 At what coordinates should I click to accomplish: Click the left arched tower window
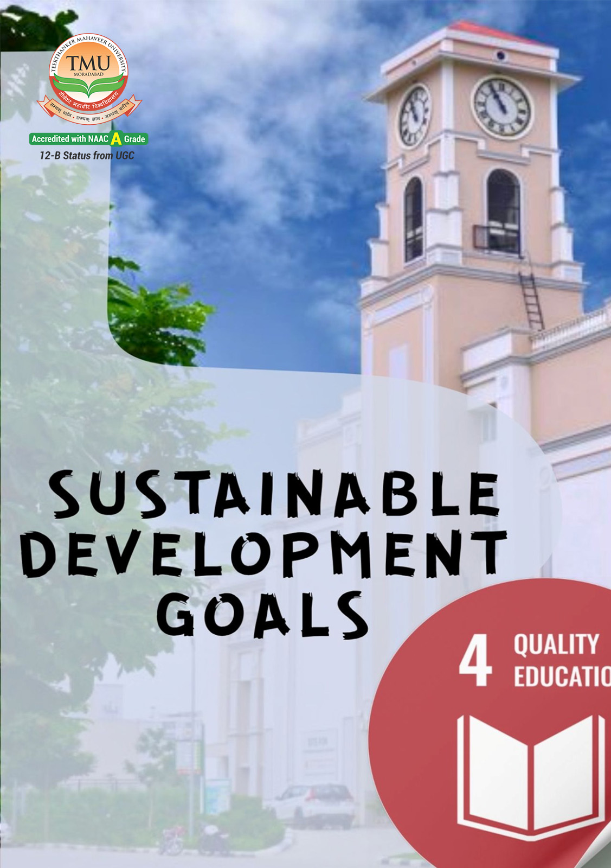(414, 219)
